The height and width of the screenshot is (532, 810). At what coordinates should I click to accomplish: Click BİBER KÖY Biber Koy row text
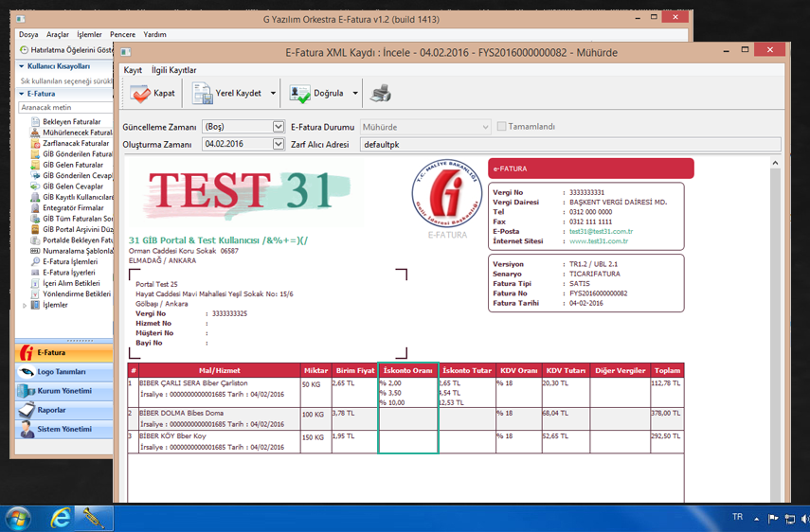(x=172, y=436)
